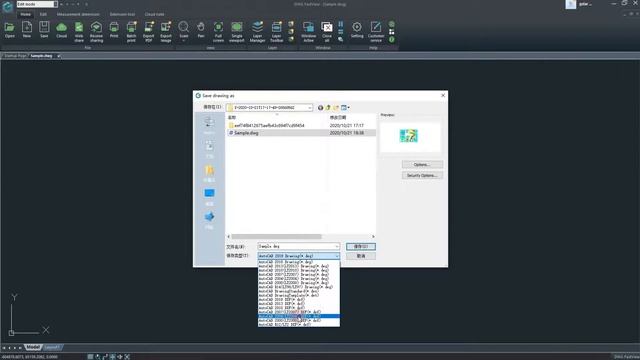Select the yellow Libraries place in dialog sidebar
This screenshot has width=640, height=360.
click(209, 173)
